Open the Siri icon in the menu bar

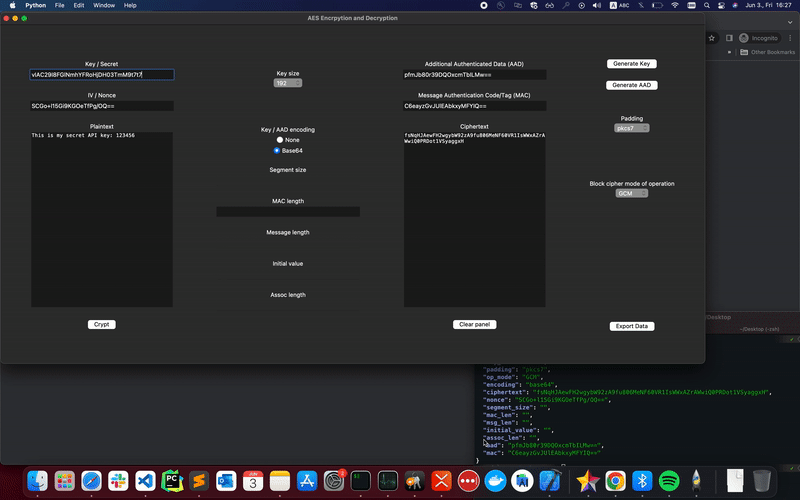pos(735,5)
